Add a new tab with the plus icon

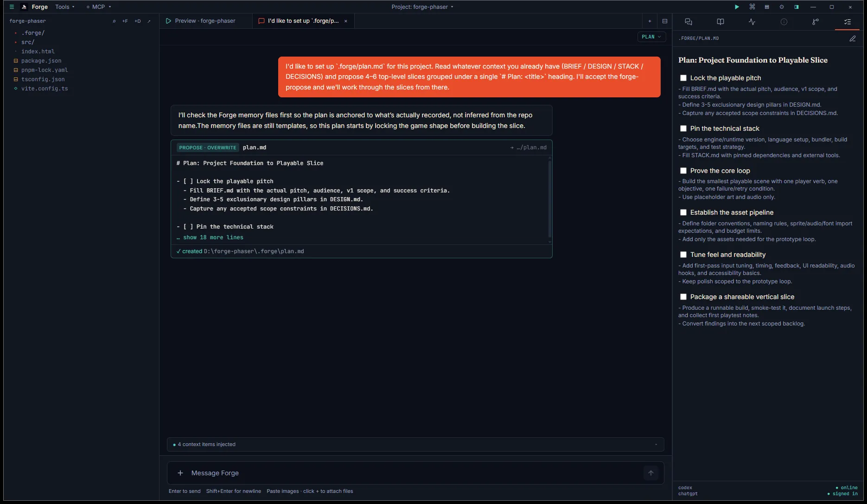[x=650, y=21]
